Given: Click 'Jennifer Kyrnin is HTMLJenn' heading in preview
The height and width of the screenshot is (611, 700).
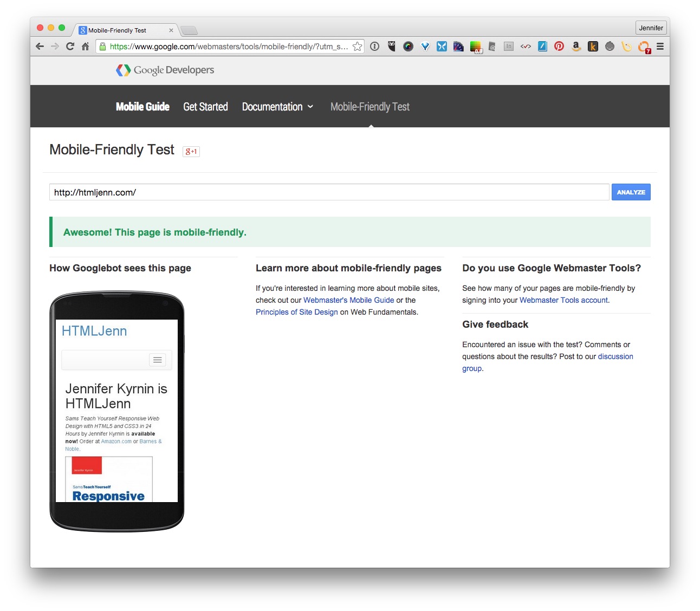Looking at the screenshot, I should click(116, 396).
